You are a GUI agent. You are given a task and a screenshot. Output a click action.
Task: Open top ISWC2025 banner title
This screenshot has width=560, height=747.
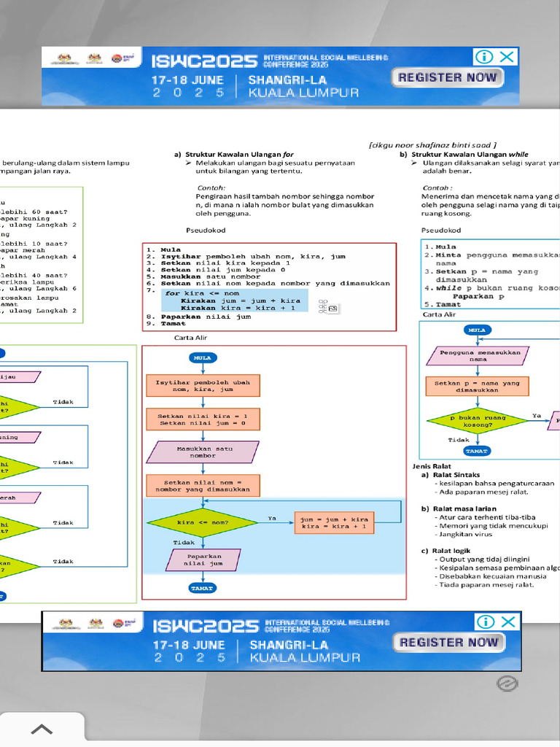pos(205,61)
